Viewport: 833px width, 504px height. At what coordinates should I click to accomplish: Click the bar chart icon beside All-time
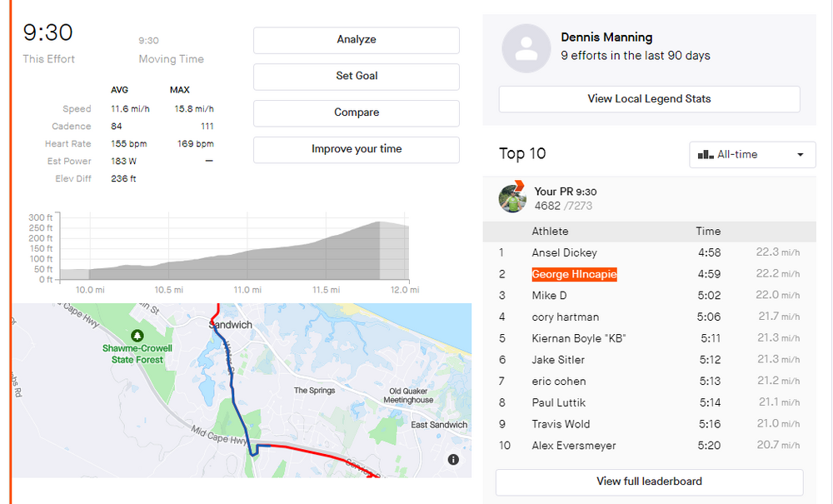[705, 155]
